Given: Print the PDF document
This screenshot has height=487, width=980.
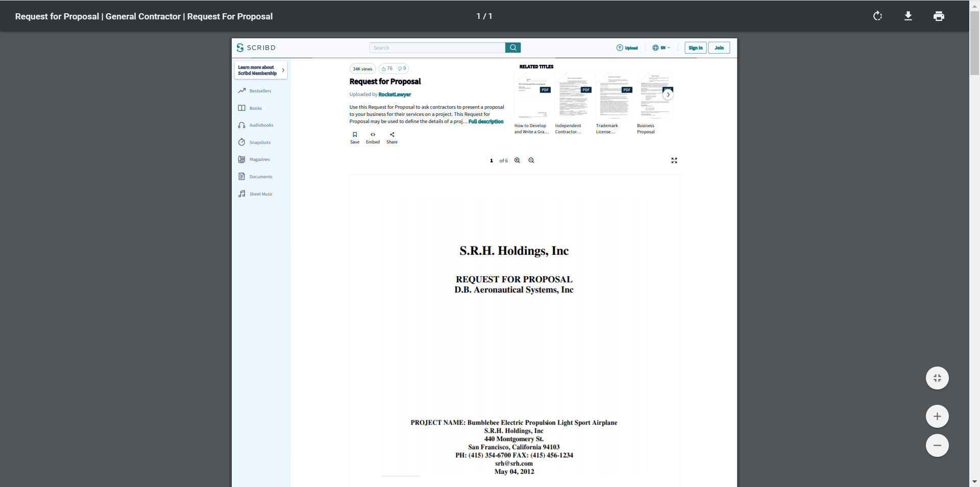Looking at the screenshot, I should pyautogui.click(x=939, y=16).
